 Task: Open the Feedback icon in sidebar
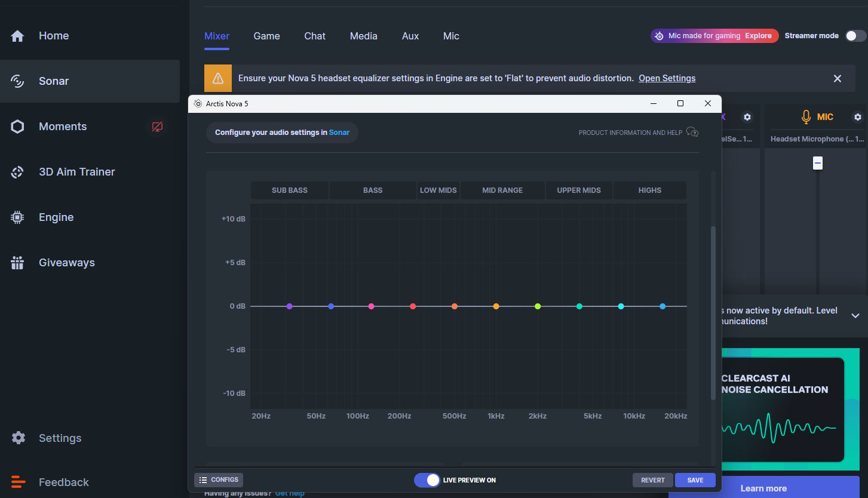[19, 482]
